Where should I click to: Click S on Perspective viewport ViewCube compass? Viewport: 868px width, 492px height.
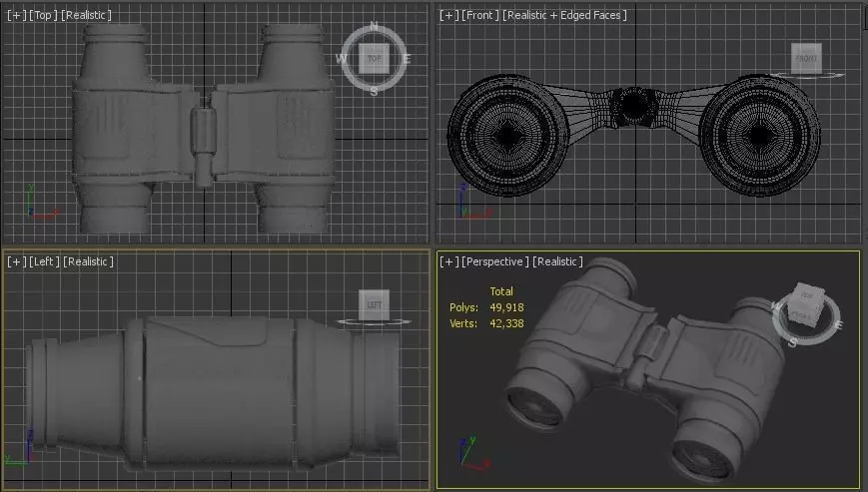792,342
